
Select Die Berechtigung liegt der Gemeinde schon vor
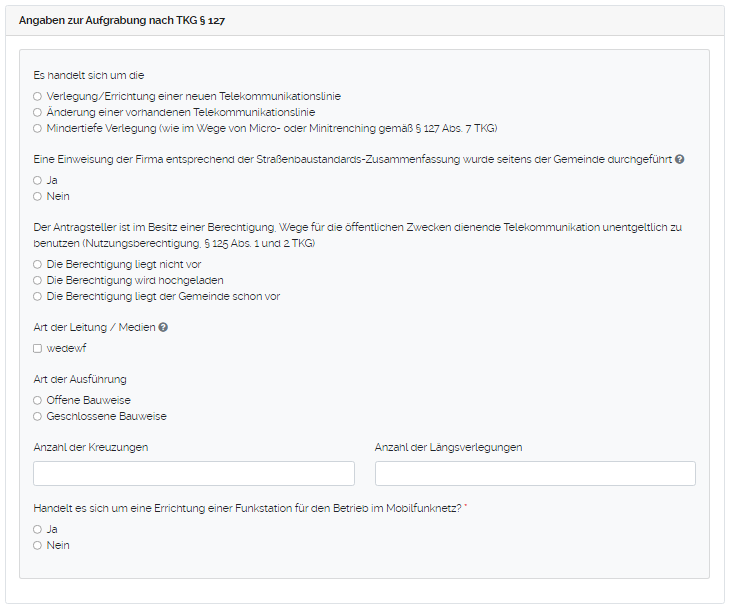click(37, 296)
